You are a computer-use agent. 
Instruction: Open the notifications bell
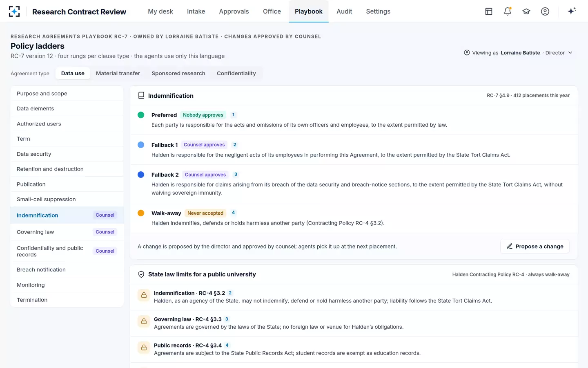(x=508, y=11)
